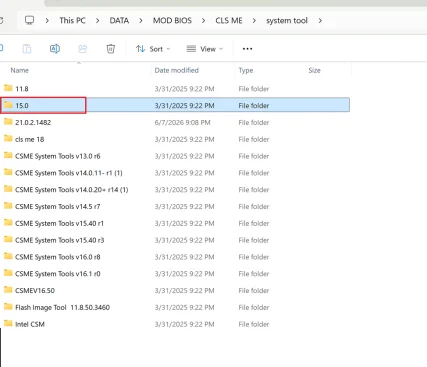427x367 pixels.
Task: Expand chevron after This PC breadcrumb
Action: tap(97, 21)
